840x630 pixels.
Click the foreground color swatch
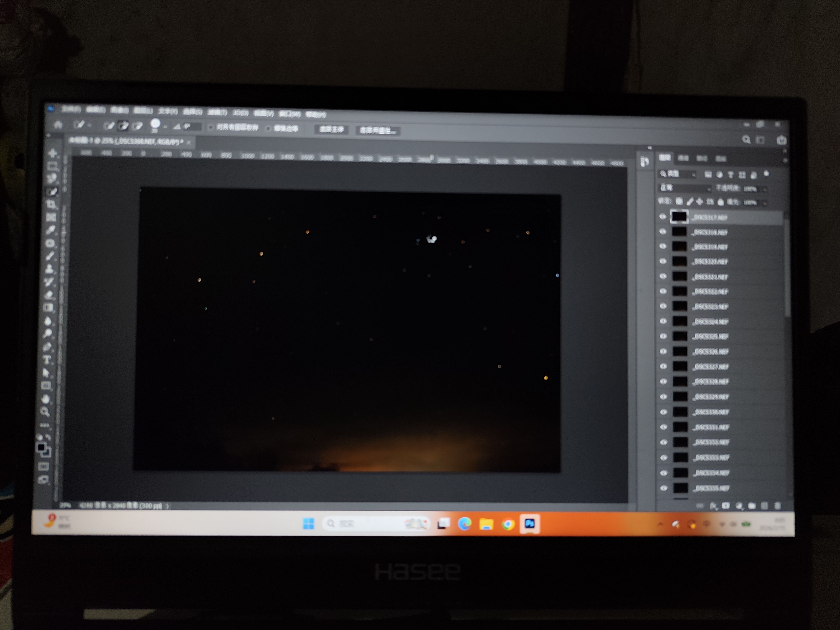click(41, 447)
